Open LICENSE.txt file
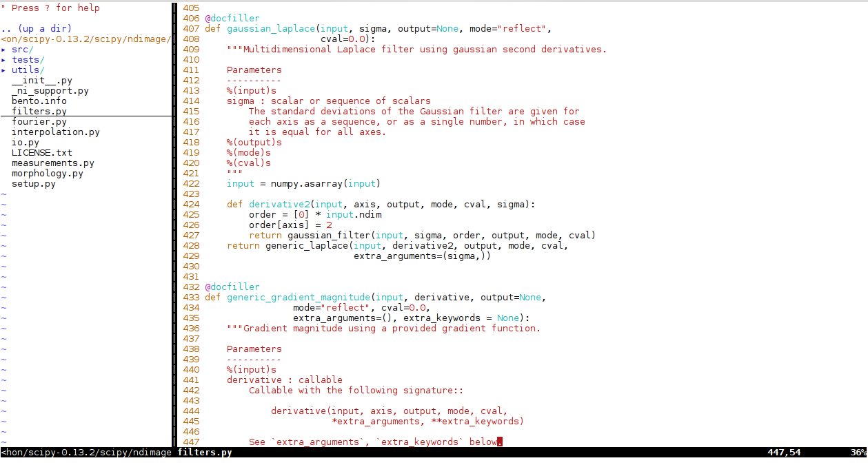Image resolution: width=868 pixels, height=476 pixels. pyautogui.click(x=41, y=153)
